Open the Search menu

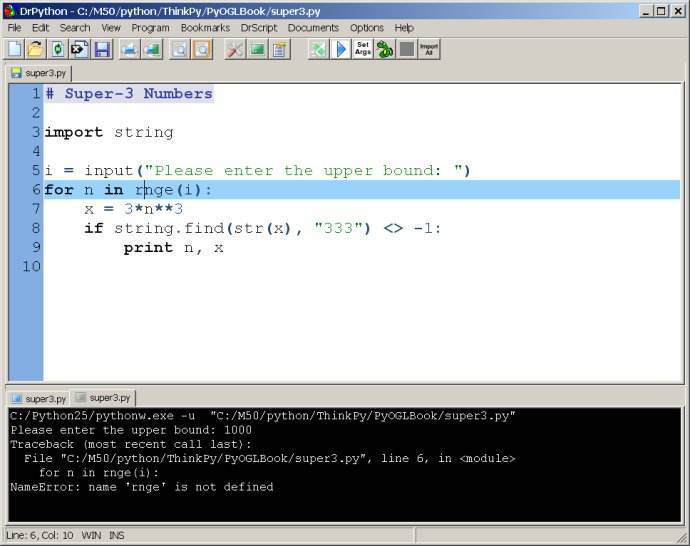click(75, 28)
